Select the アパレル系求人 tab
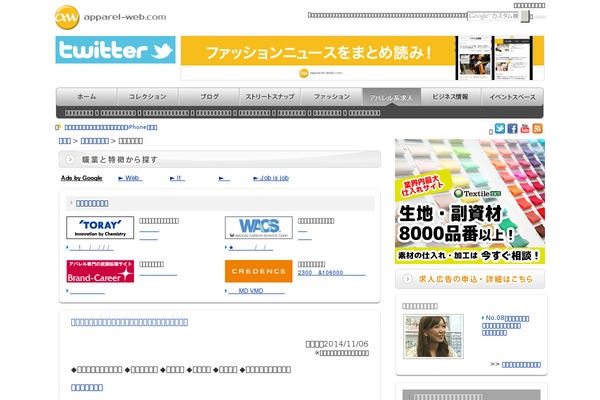This screenshot has width=600, height=400. pyautogui.click(x=391, y=98)
